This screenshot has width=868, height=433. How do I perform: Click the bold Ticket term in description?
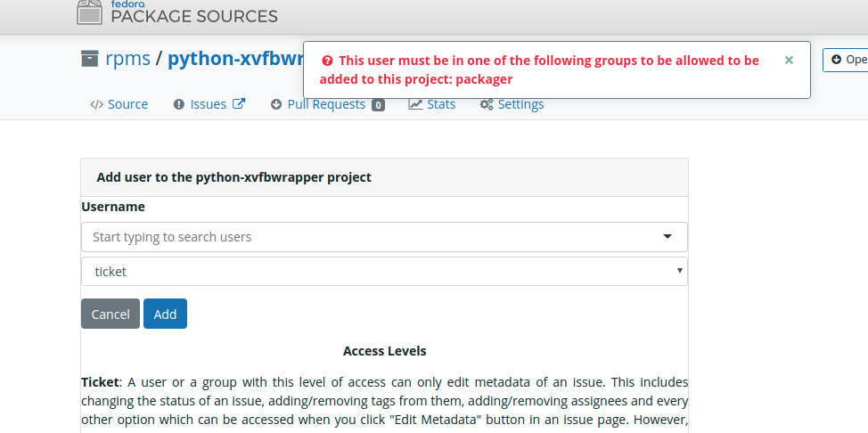[100, 382]
